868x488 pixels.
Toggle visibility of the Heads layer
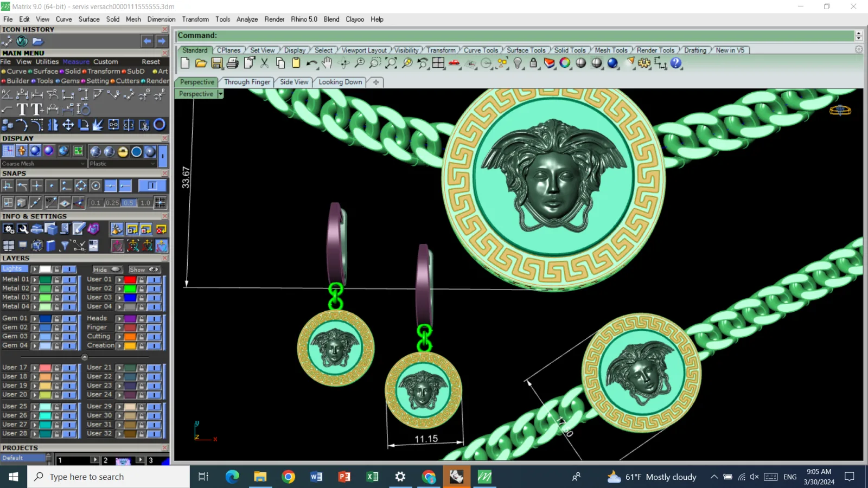tap(154, 319)
